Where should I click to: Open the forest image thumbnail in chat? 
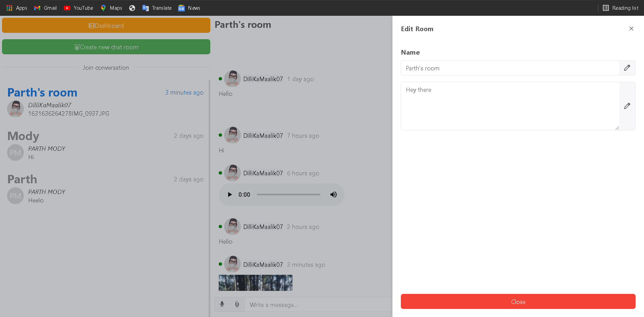click(x=256, y=283)
